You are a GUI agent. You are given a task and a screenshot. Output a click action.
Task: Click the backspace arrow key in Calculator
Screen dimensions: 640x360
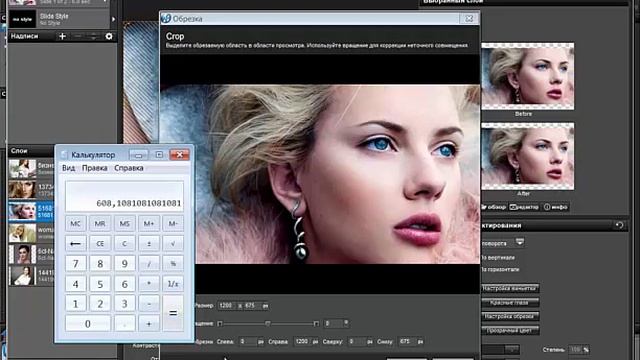(76, 244)
